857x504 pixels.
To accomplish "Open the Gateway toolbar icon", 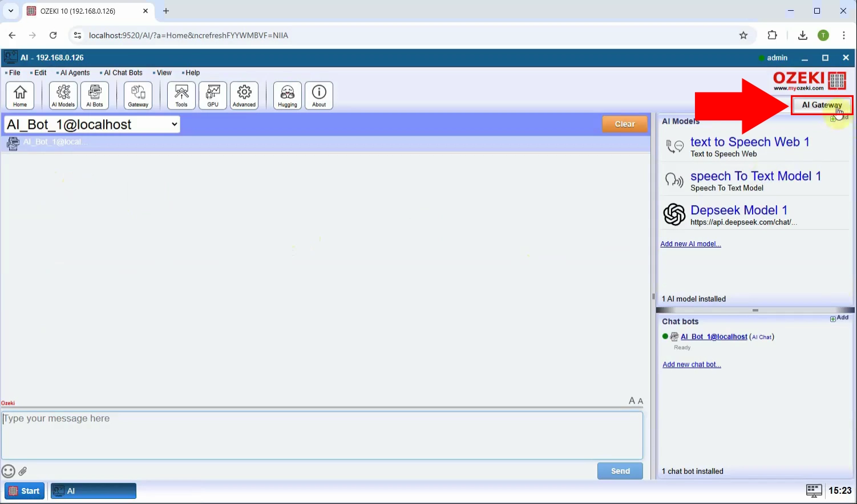I will point(138,95).
